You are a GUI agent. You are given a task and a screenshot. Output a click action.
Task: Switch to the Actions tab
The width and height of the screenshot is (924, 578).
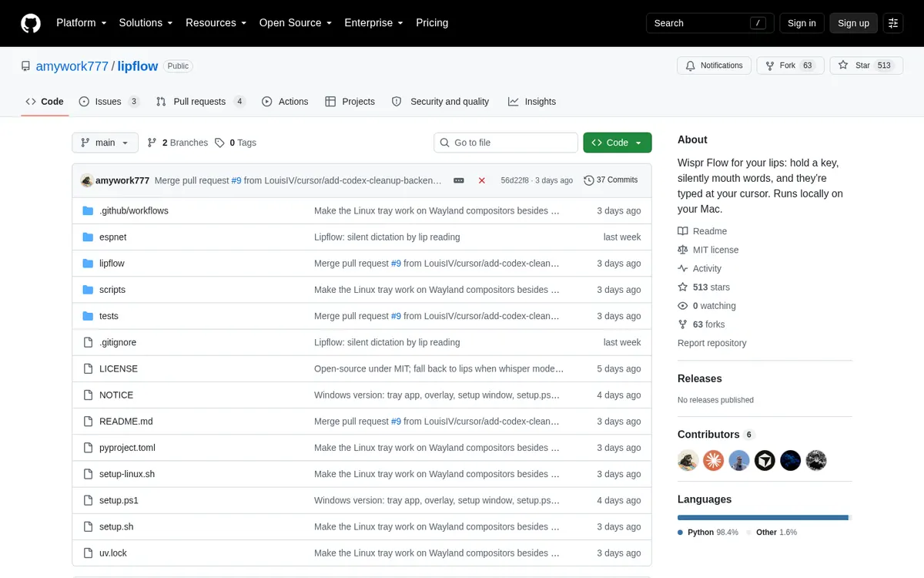tap(285, 102)
